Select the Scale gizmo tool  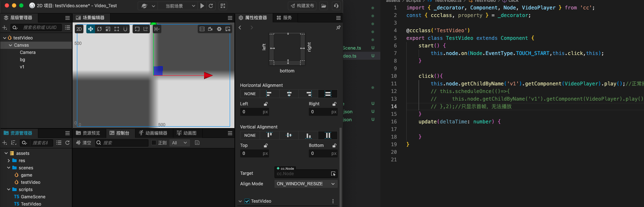(108, 29)
